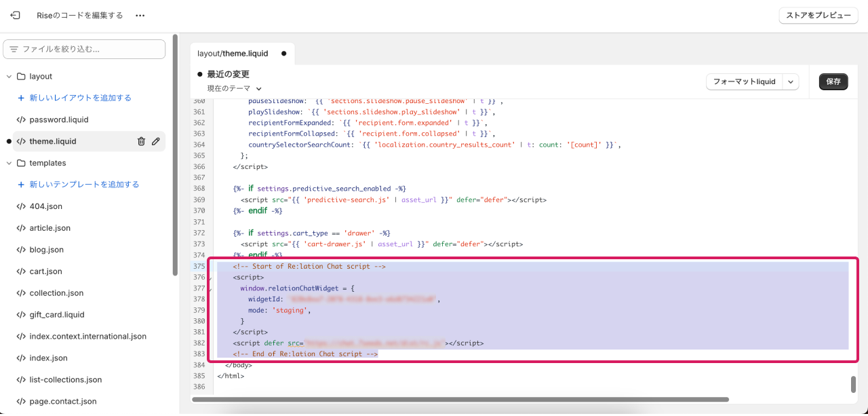Click the フォーマットliquid format button
The width and height of the screenshot is (868, 416).
click(x=744, y=81)
